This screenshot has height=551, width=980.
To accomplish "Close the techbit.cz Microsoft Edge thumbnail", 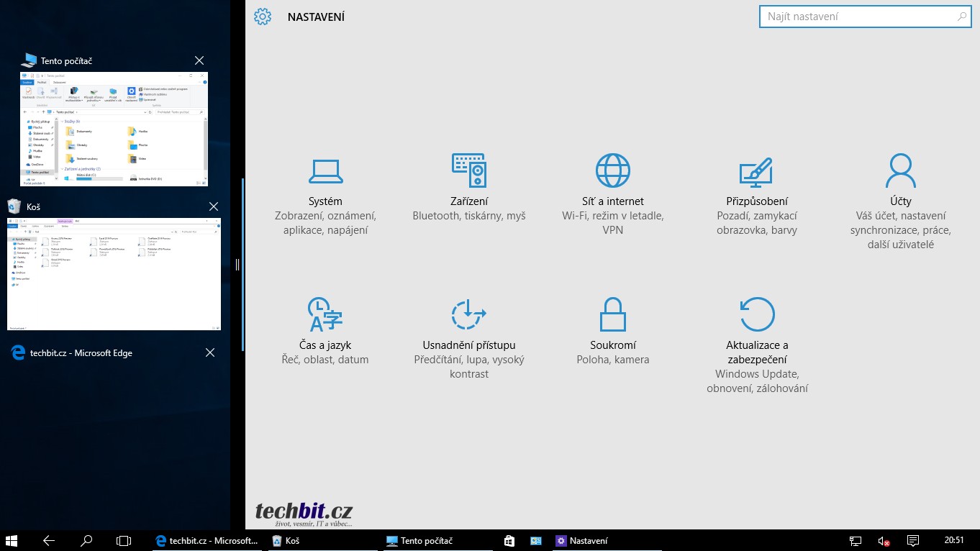I will [210, 353].
